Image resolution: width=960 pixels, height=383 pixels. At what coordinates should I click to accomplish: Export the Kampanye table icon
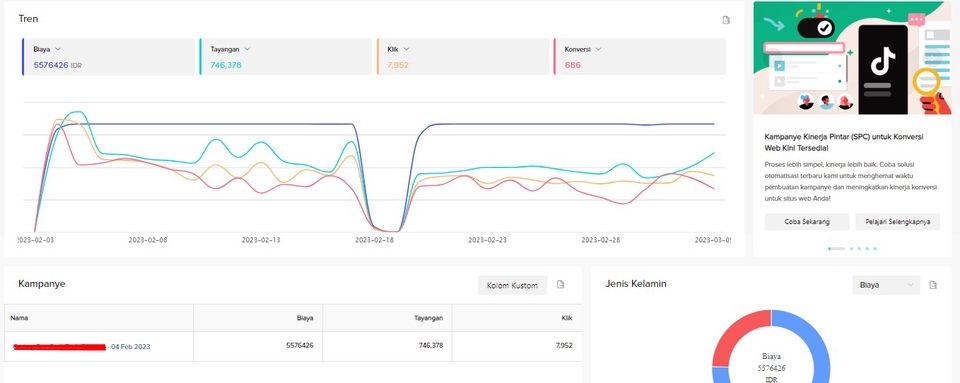(x=560, y=284)
